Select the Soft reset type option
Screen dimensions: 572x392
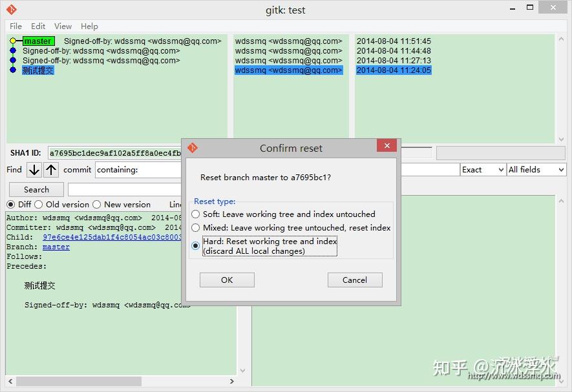tap(195, 214)
